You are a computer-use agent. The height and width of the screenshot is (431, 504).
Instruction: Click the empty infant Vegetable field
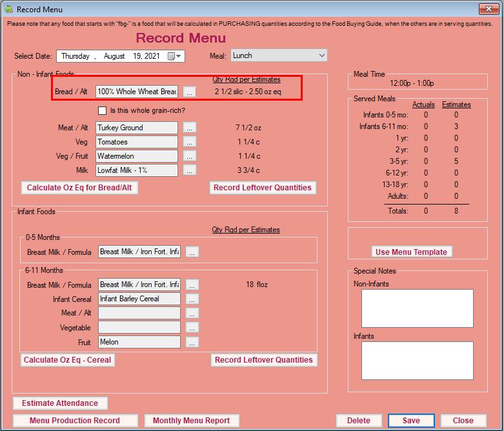pyautogui.click(x=139, y=327)
